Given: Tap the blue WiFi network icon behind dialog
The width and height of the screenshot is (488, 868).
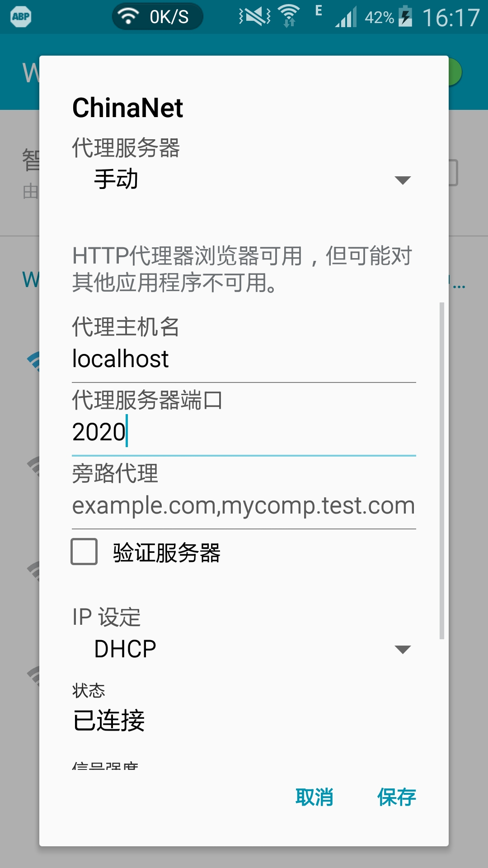Looking at the screenshot, I should click(34, 361).
